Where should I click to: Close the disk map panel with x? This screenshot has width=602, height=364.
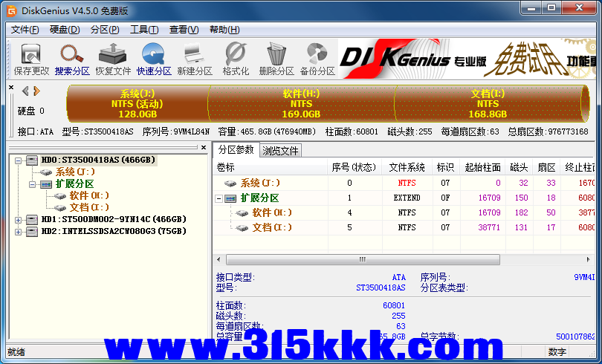[11, 88]
